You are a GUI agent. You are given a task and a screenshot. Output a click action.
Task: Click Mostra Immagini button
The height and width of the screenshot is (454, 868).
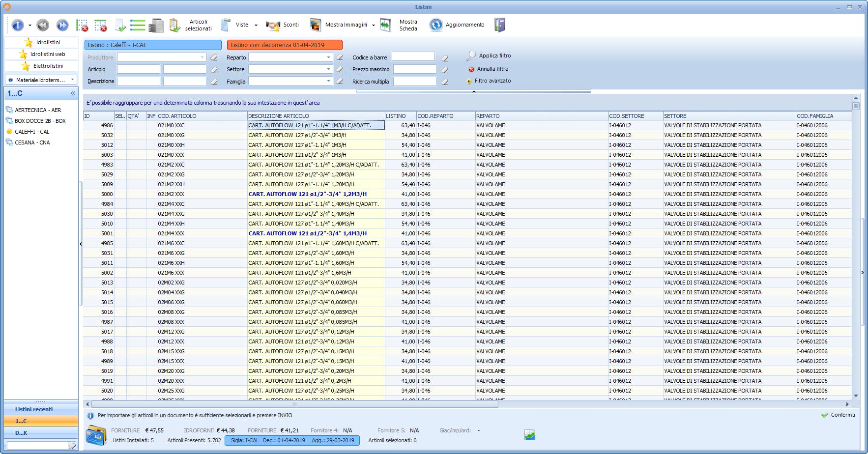point(338,25)
